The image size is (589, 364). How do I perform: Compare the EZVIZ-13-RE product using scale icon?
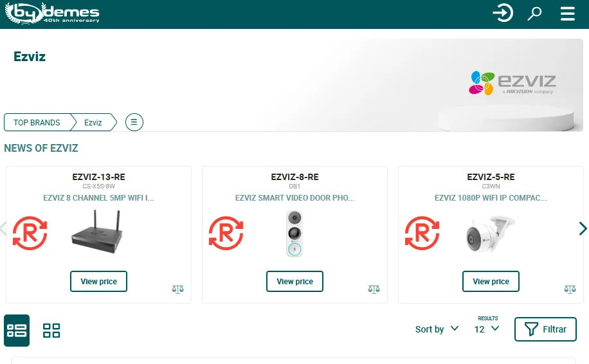[x=178, y=289]
